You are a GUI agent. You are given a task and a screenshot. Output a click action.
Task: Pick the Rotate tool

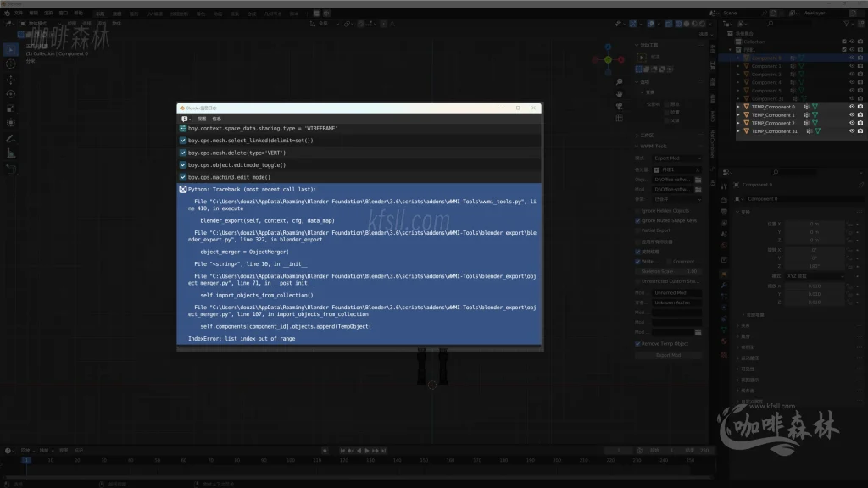coord(11,93)
